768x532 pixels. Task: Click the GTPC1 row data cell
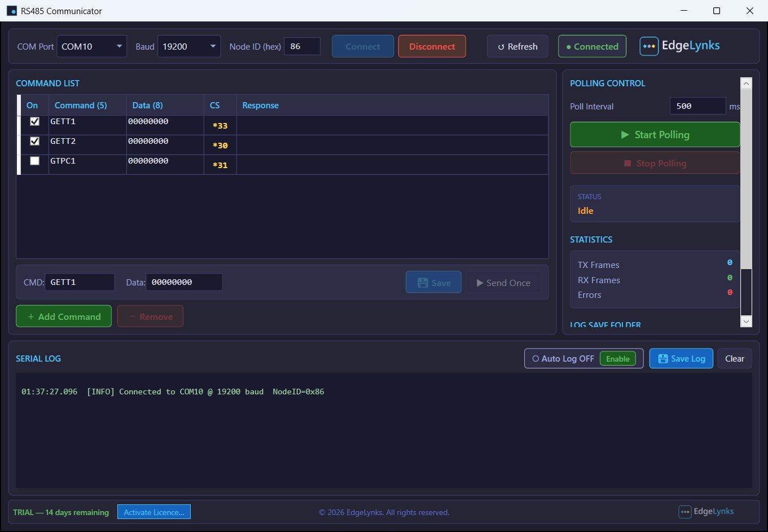click(x=165, y=165)
